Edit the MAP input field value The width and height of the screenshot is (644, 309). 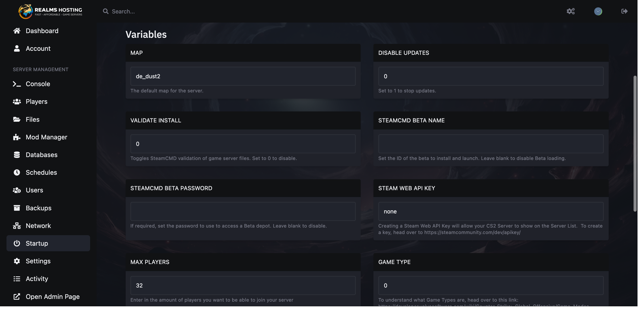point(243,76)
